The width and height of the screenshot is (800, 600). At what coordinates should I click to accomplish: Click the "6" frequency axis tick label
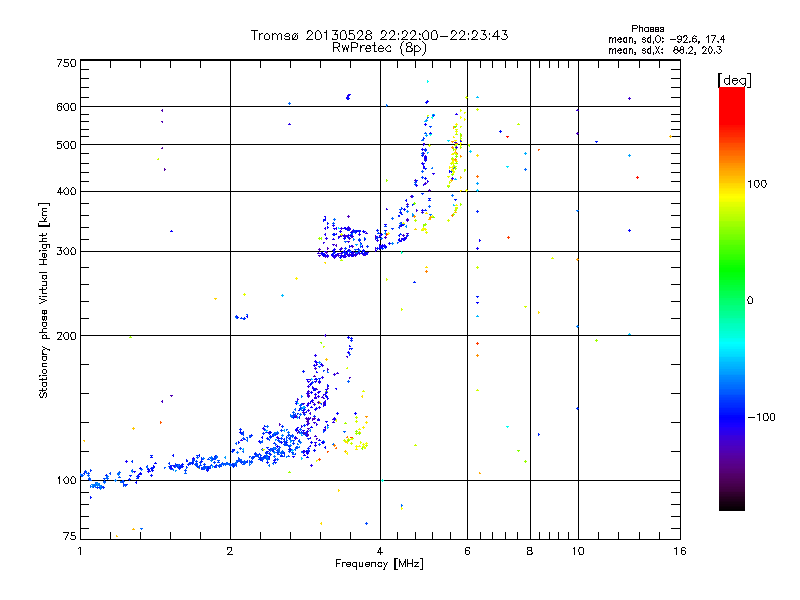point(467,551)
